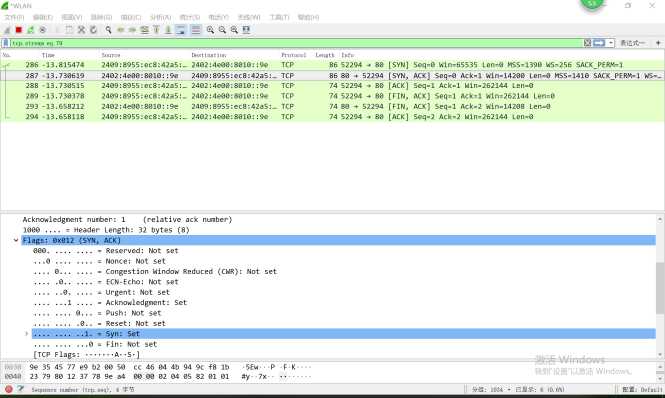The height and width of the screenshot is (398, 665).
Task: Open the Expression dialog next to the filter
Action: point(632,43)
